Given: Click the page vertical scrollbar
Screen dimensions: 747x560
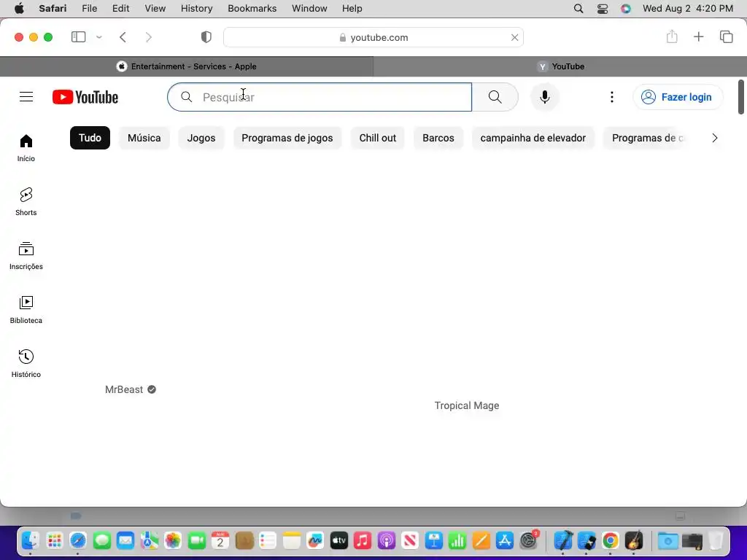Looking at the screenshot, I should (x=741, y=97).
